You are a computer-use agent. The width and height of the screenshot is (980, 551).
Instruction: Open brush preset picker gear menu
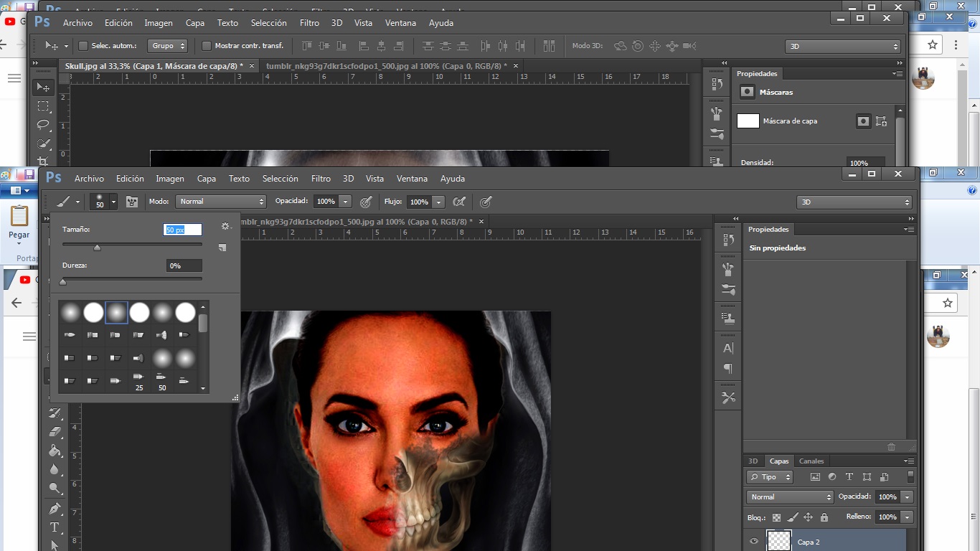click(226, 226)
